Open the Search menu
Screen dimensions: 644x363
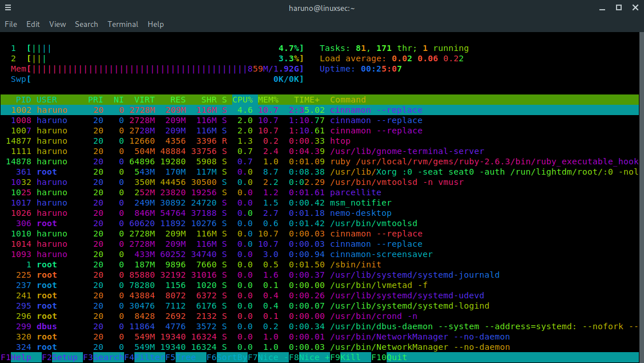point(86,24)
